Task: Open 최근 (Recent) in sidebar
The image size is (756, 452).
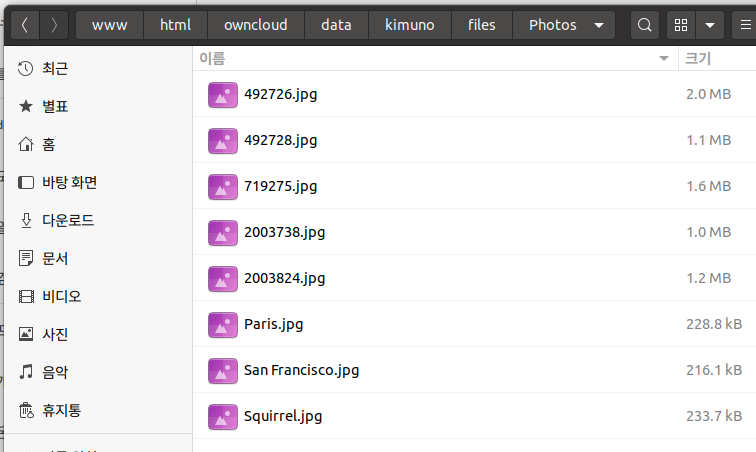Action: (x=98, y=68)
